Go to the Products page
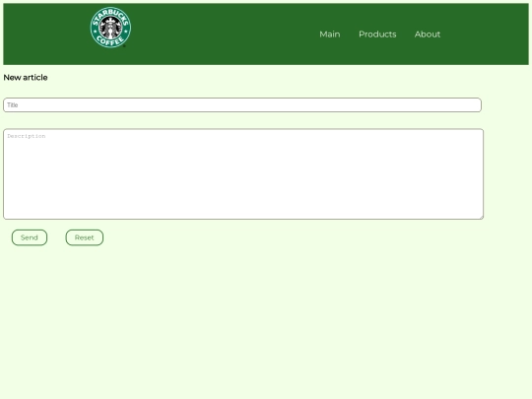The width and height of the screenshot is (532, 399). pyautogui.click(x=377, y=34)
